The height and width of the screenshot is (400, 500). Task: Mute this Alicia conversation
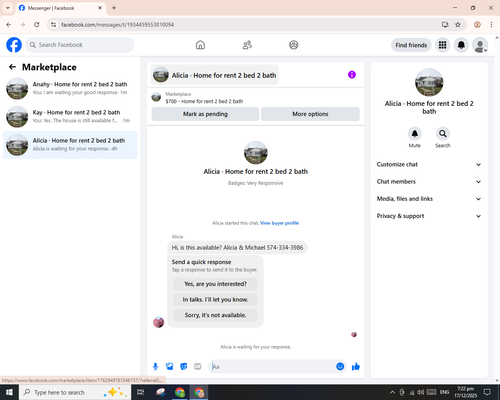pyautogui.click(x=415, y=134)
